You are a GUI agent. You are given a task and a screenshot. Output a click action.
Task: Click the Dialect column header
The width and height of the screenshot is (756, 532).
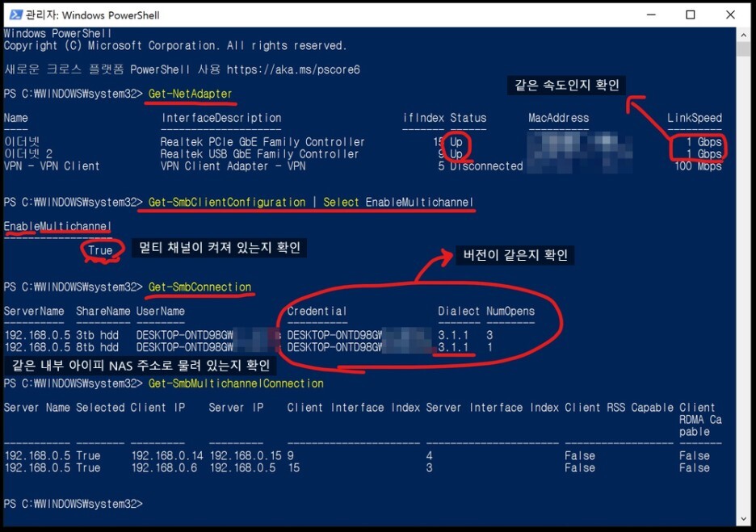tap(459, 312)
